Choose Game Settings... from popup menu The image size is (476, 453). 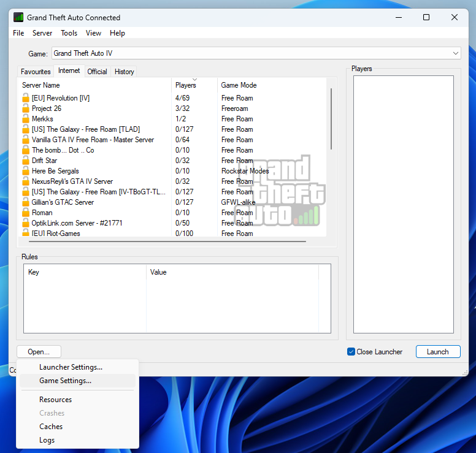[77, 381]
